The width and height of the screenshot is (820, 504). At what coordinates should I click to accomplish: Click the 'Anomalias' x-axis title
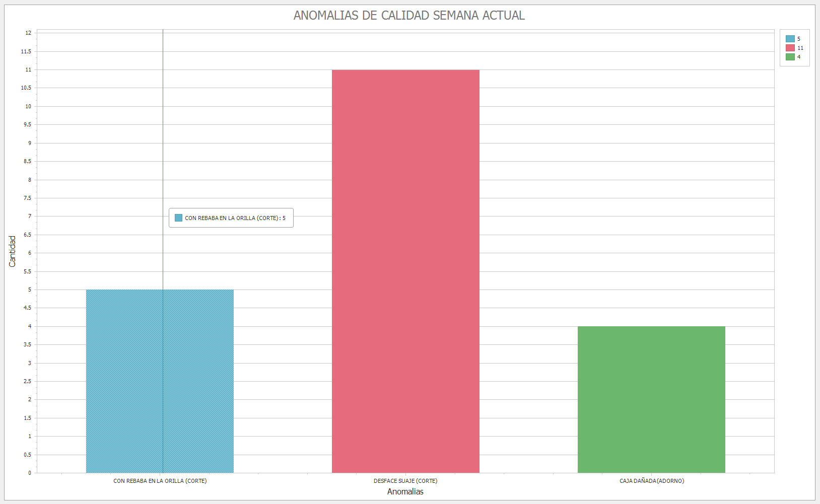pos(405,491)
